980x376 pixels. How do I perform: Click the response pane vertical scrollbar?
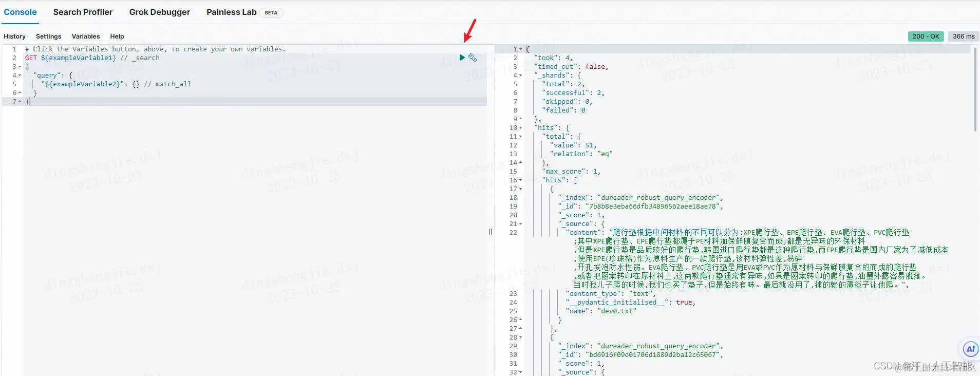tap(975, 90)
